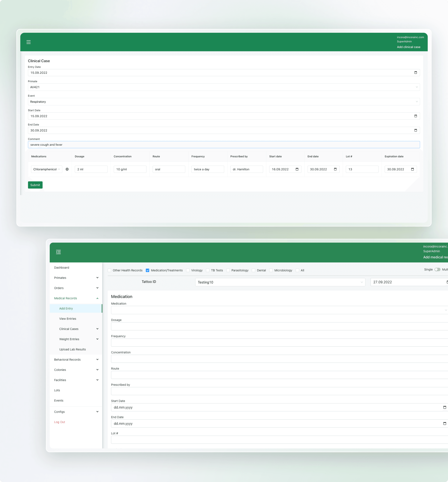Check the TB Tests checkbox

point(207,270)
